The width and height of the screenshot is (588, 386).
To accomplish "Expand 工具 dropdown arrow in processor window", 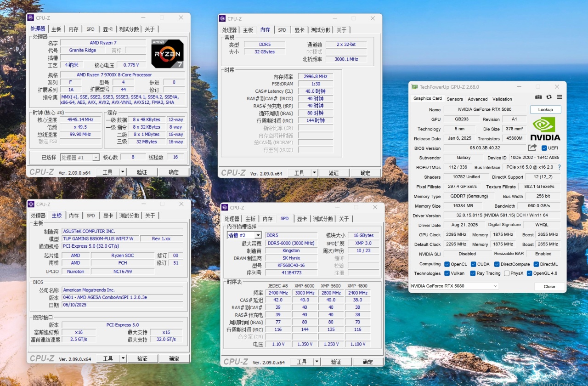I will [x=123, y=172].
